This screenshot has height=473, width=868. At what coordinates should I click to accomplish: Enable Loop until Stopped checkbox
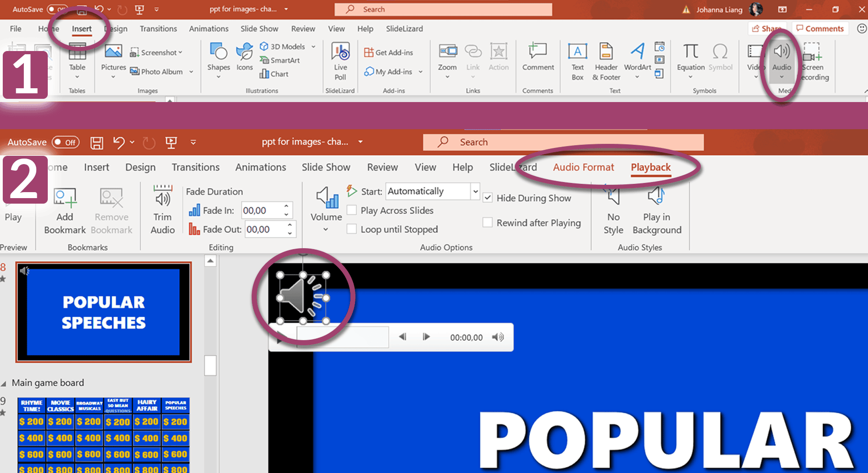click(x=352, y=229)
